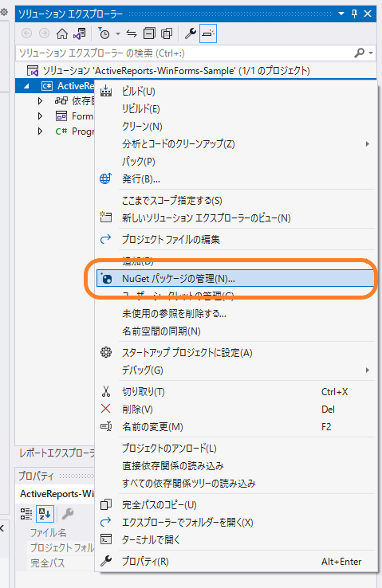Screen dimensions: 382x588
Task: Click the Forward navigation arrow in toolbar
Action: coord(45,33)
